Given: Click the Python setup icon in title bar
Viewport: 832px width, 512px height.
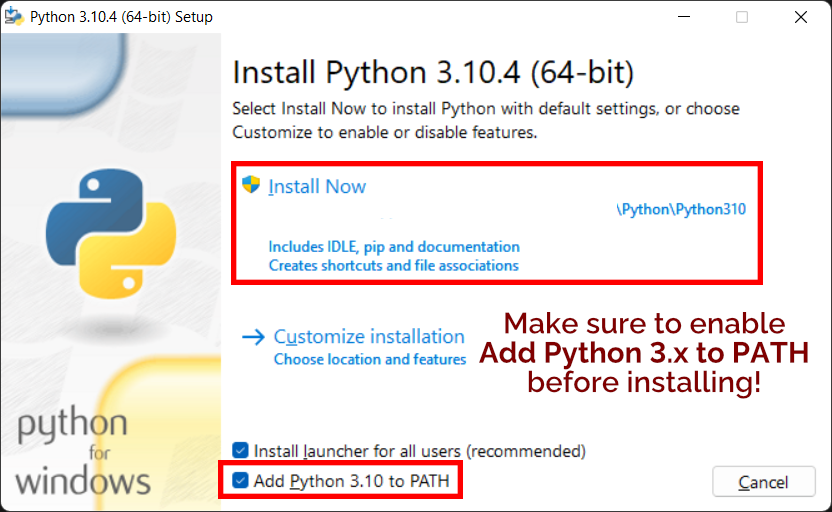Looking at the screenshot, I should click(x=15, y=17).
